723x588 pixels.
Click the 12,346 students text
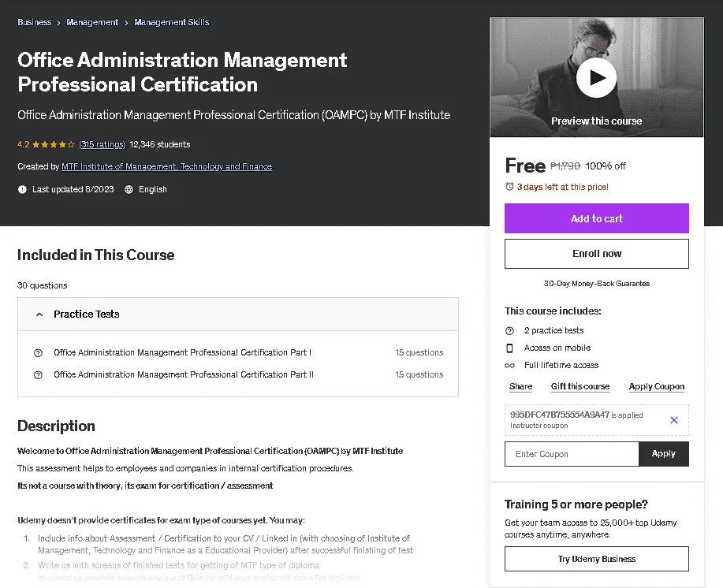click(160, 144)
